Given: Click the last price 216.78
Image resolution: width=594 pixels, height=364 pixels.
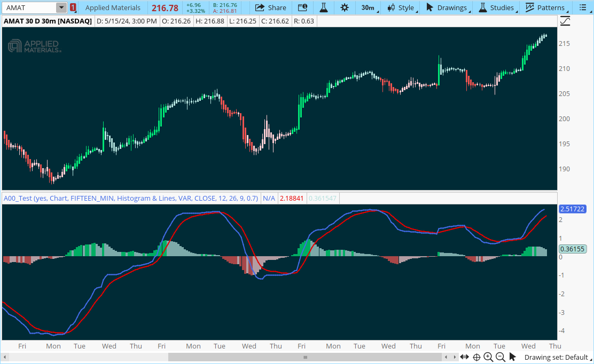Looking at the screenshot, I should point(165,8).
